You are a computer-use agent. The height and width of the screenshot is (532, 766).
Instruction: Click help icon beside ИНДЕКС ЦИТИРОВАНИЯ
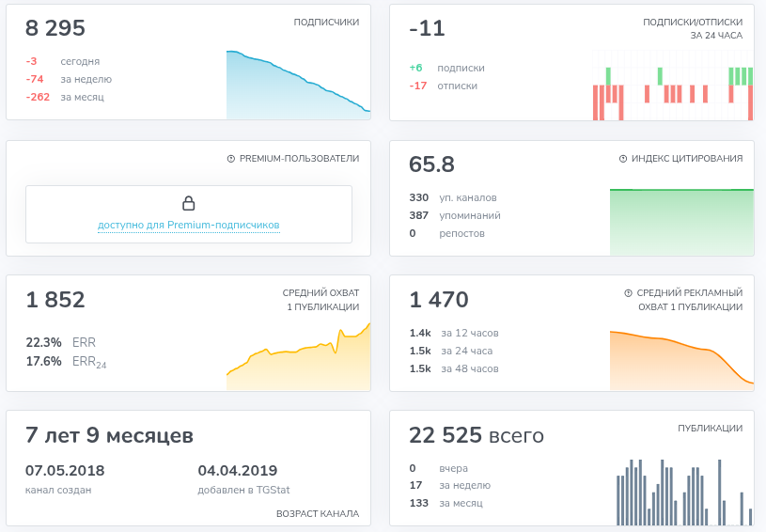click(624, 159)
